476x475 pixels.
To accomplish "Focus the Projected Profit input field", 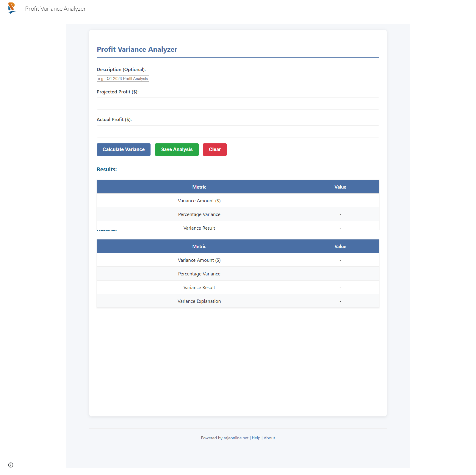I will tap(238, 104).
